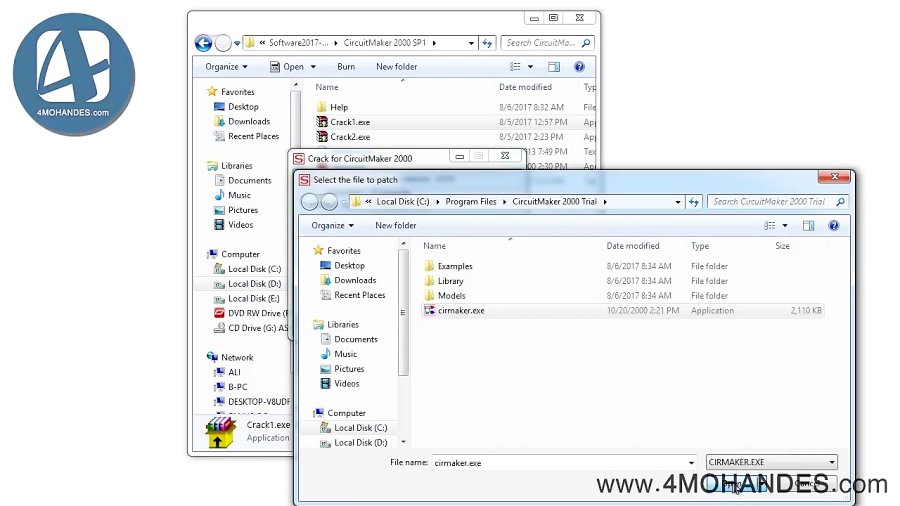The image size is (900, 506).
Task: Click help icon in Explorer toolbar
Action: coord(579,67)
